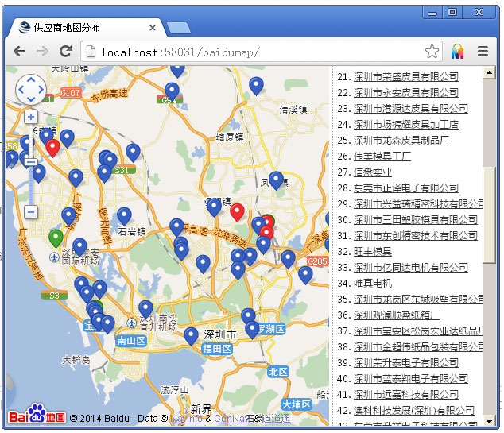Click the blue marker at 罗湖区
The width and height of the screenshot is (504, 433).
[252, 330]
